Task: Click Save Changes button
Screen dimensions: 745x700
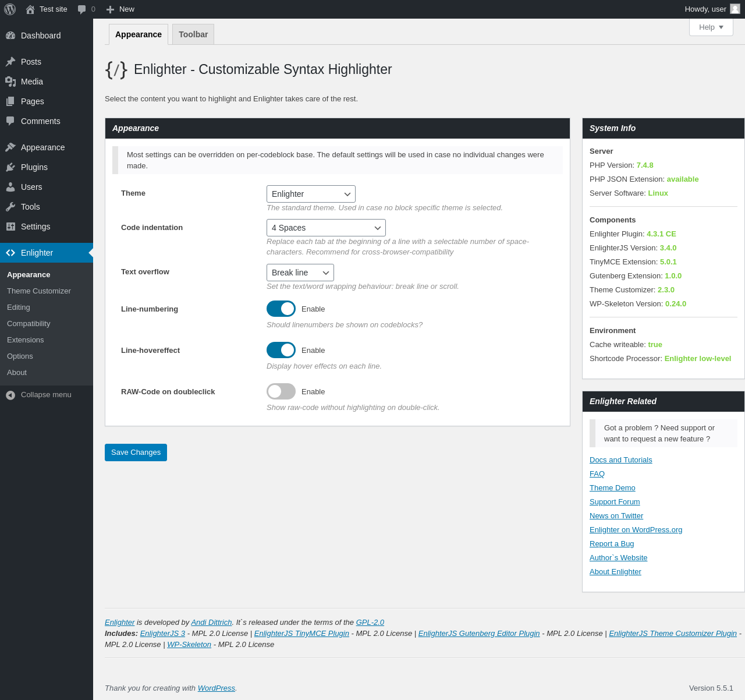Action: pyautogui.click(x=136, y=452)
